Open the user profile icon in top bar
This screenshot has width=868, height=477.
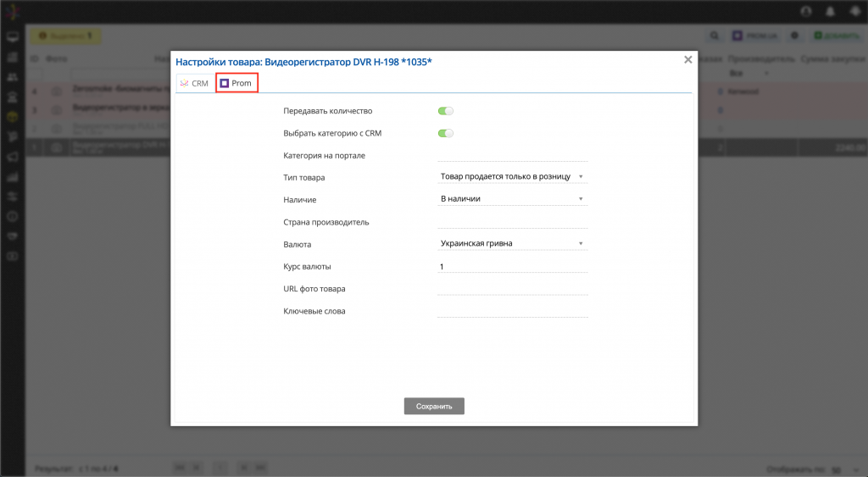pyautogui.click(x=806, y=11)
